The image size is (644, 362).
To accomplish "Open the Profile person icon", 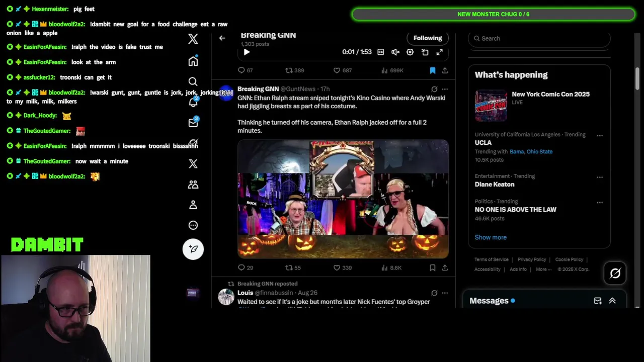I will [193, 205].
